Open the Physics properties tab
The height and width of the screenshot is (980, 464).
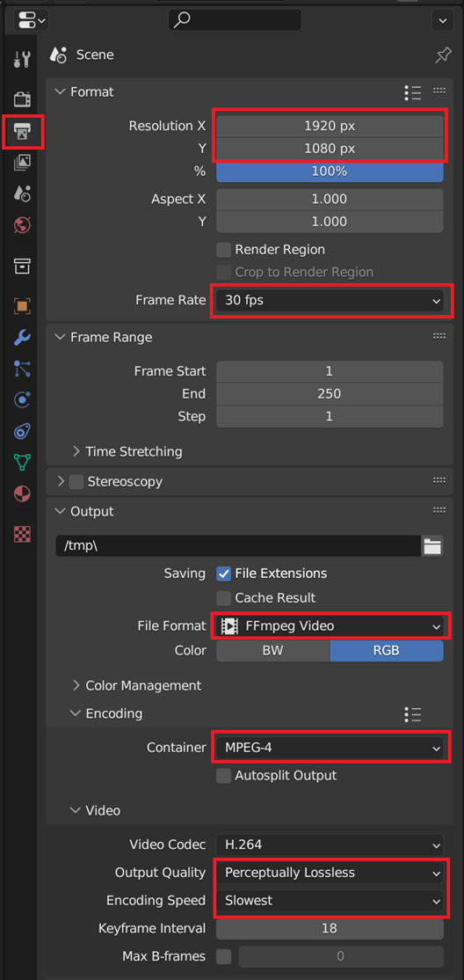(22, 399)
